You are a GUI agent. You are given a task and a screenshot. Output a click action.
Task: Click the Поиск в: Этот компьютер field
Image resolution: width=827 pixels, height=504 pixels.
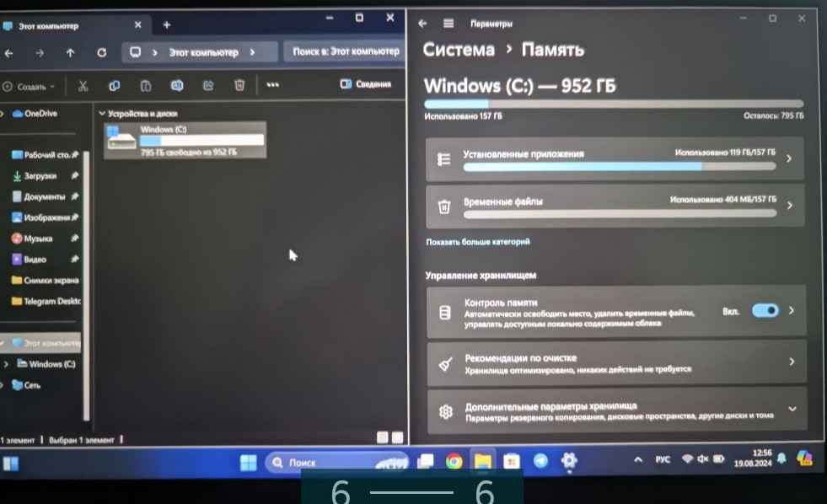click(345, 52)
